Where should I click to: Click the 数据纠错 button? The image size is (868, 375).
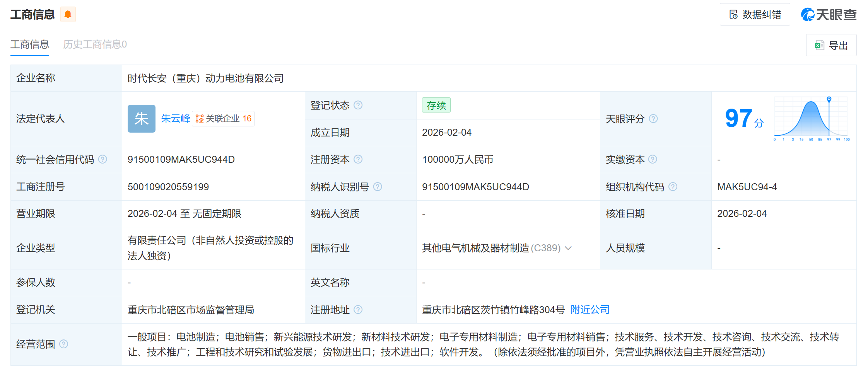(755, 15)
